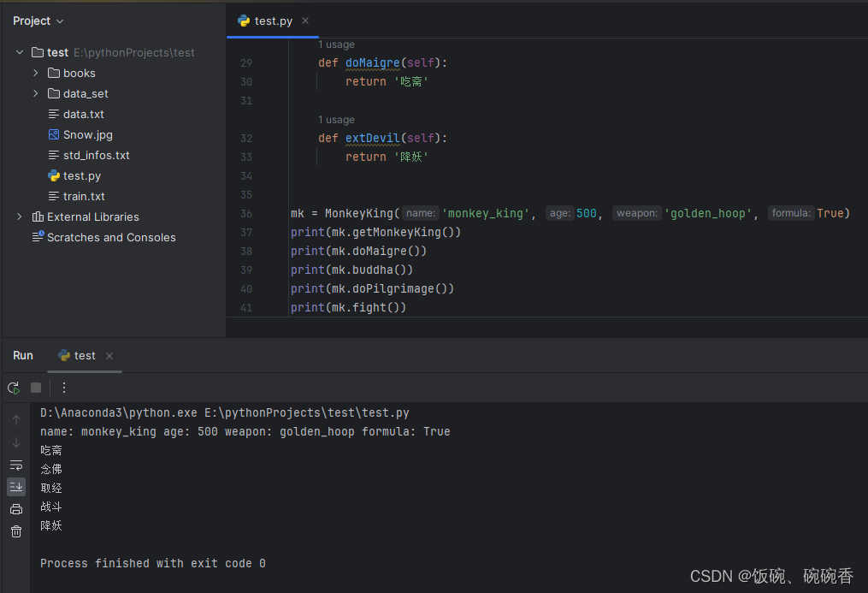The width and height of the screenshot is (868, 593).
Task: Open the Project view dropdown
Action: click(x=38, y=21)
